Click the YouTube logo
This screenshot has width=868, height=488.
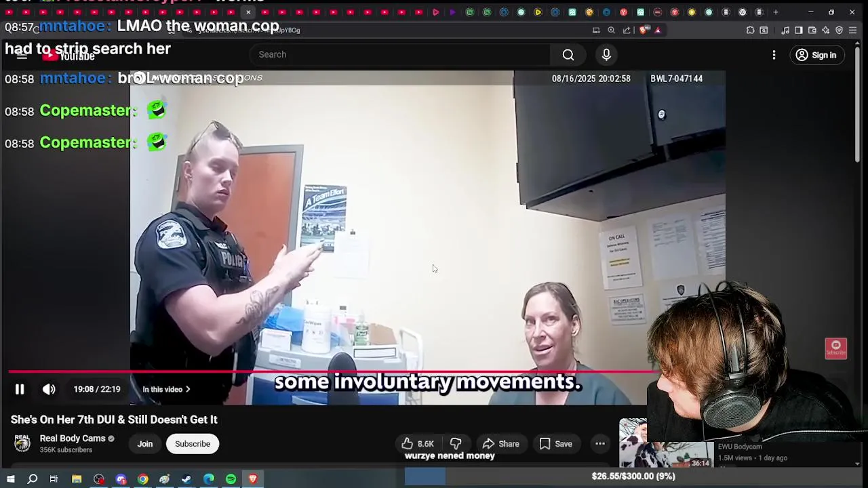68,56
